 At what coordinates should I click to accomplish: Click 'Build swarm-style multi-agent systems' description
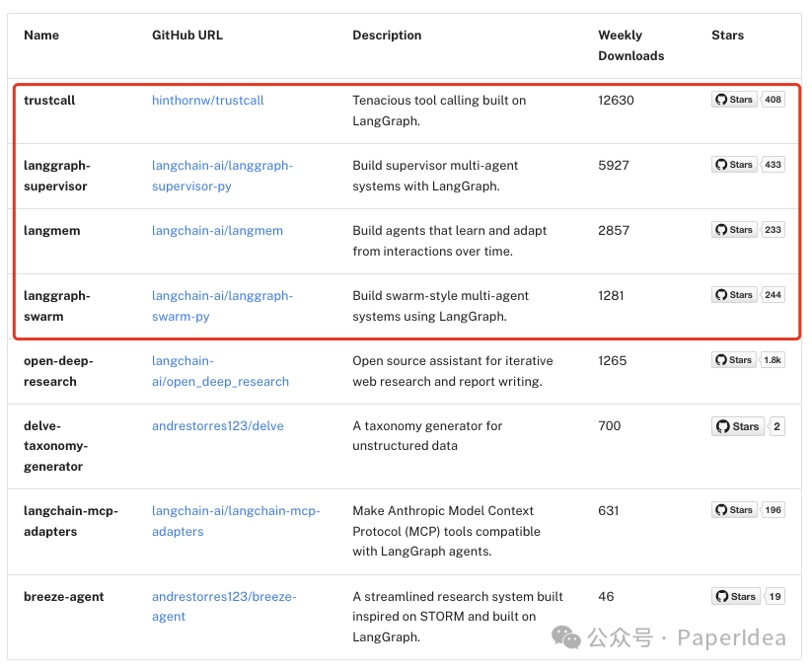tap(440, 306)
